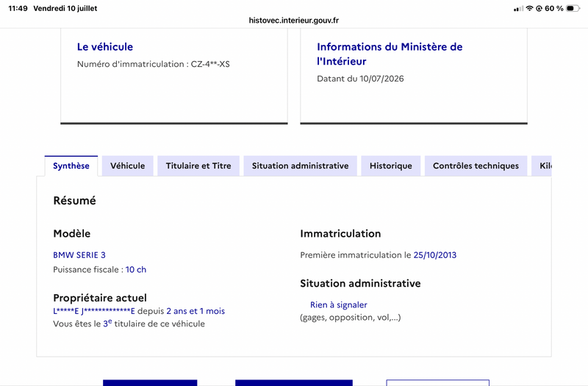Click first registration date '25/10/2013'
Viewport: 588px width, 386px height.
(x=435, y=255)
